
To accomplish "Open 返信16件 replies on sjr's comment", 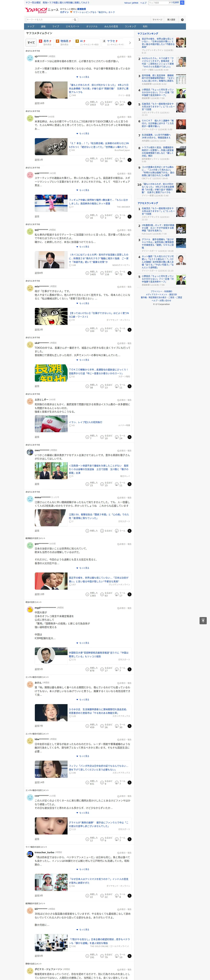I will pos(40,104).
